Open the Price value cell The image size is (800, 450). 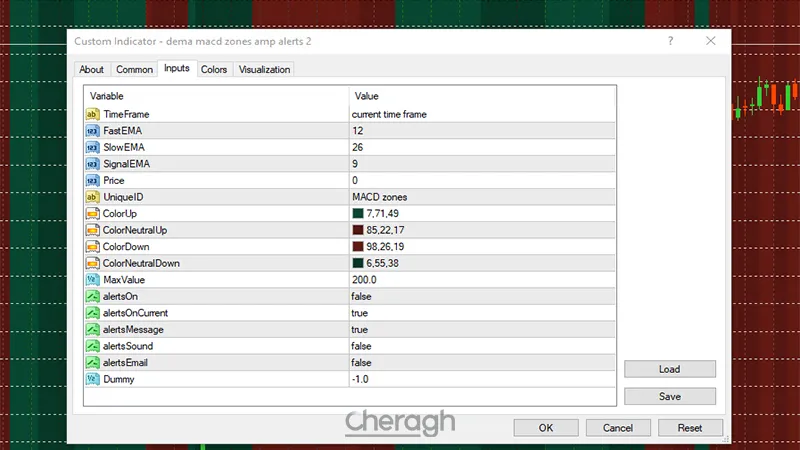[480, 181]
